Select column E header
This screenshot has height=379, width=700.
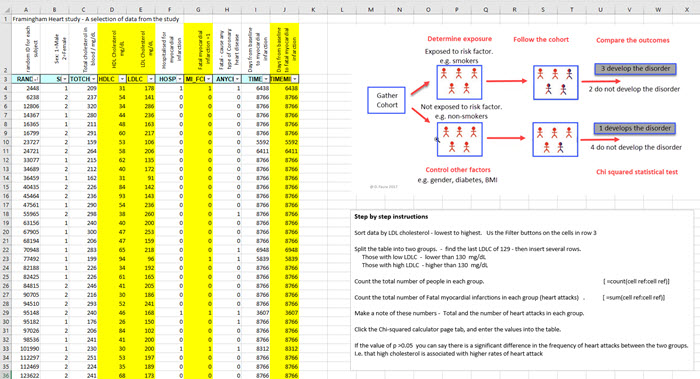141,9
